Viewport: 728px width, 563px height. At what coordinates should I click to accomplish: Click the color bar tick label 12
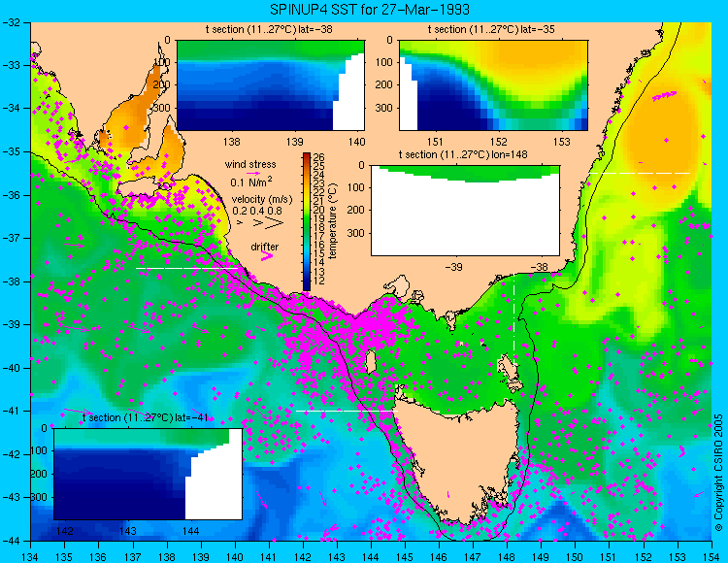pos(319,281)
